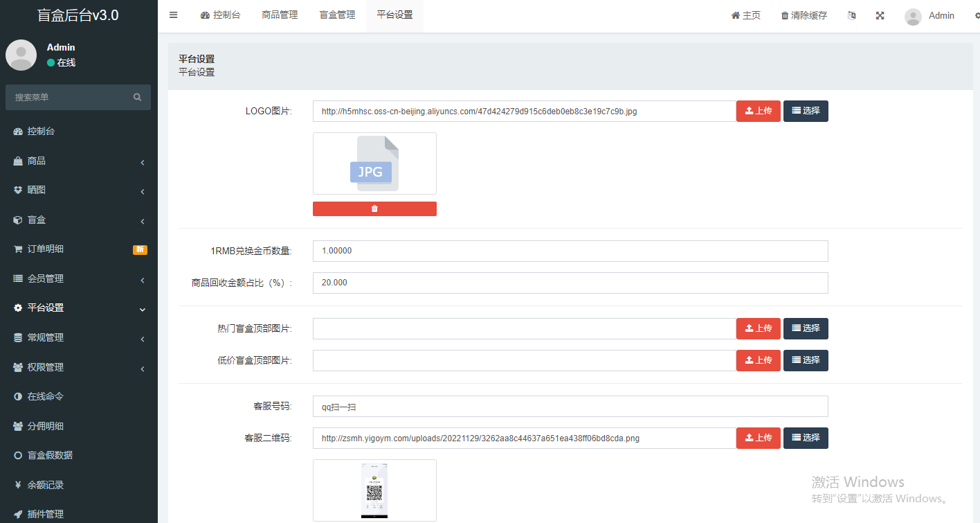Click the fullscreen expand icon in top bar

[x=880, y=15]
